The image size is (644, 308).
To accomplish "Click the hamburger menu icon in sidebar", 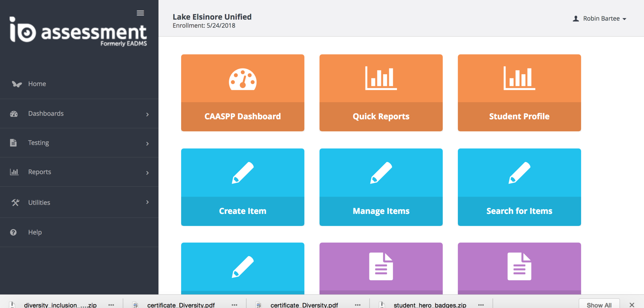I will tap(140, 13).
